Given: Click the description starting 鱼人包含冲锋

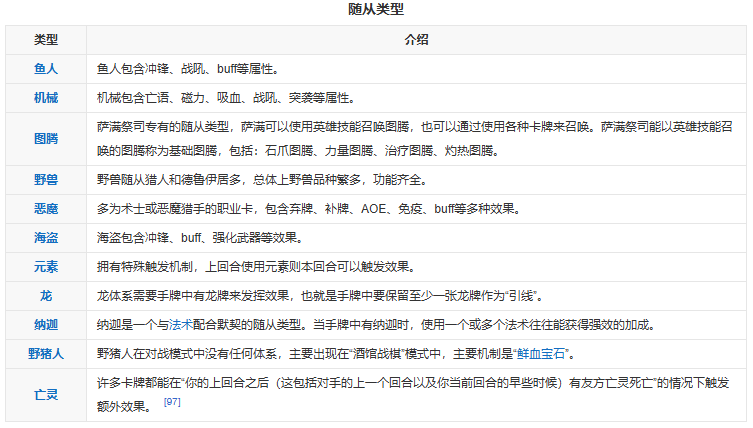Looking at the screenshot, I should tap(188, 69).
